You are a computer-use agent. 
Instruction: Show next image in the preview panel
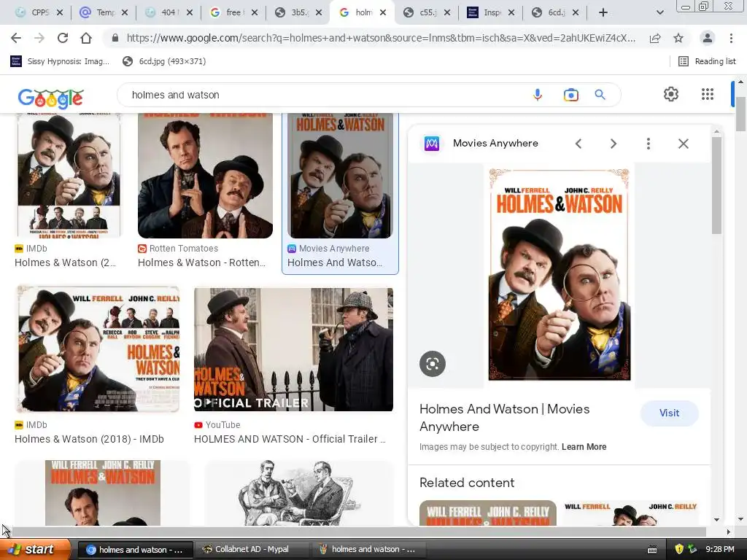[613, 144]
